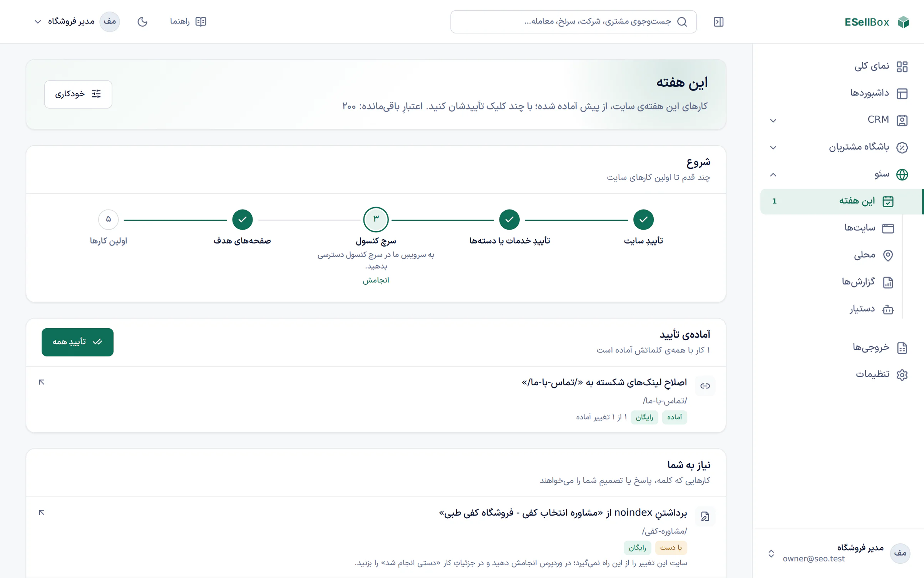Screen dimensions: 924x578
Task: Click the search magnifier icon
Action: pyautogui.click(x=682, y=22)
